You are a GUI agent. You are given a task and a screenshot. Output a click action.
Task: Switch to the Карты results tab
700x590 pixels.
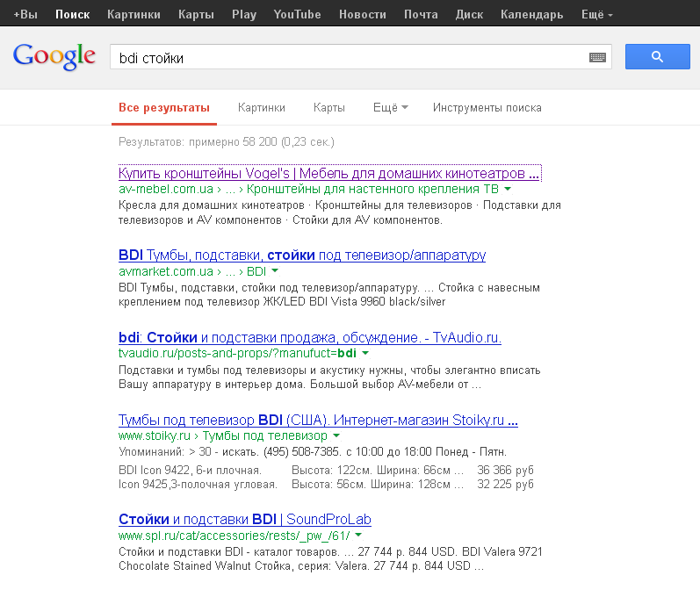click(x=329, y=108)
